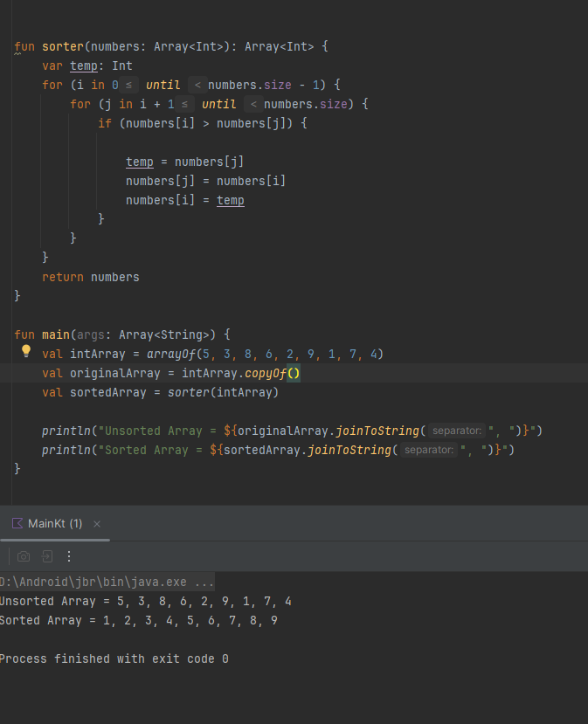Click the 'numbers[j] = numbers[i]' line

pos(206,181)
